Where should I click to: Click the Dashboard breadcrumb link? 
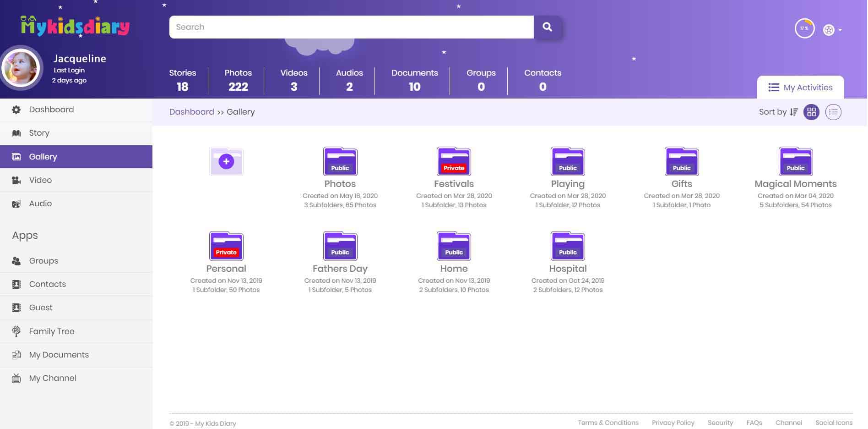point(191,112)
